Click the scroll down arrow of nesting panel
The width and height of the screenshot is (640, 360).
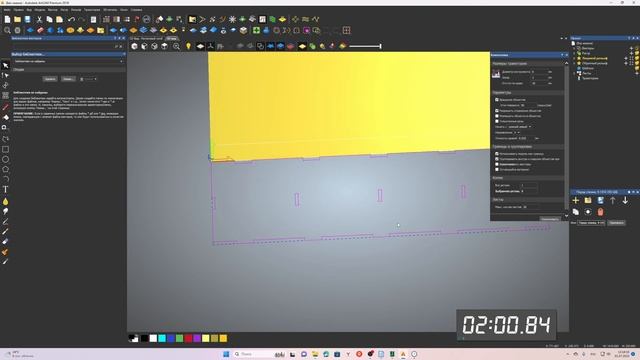click(566, 216)
